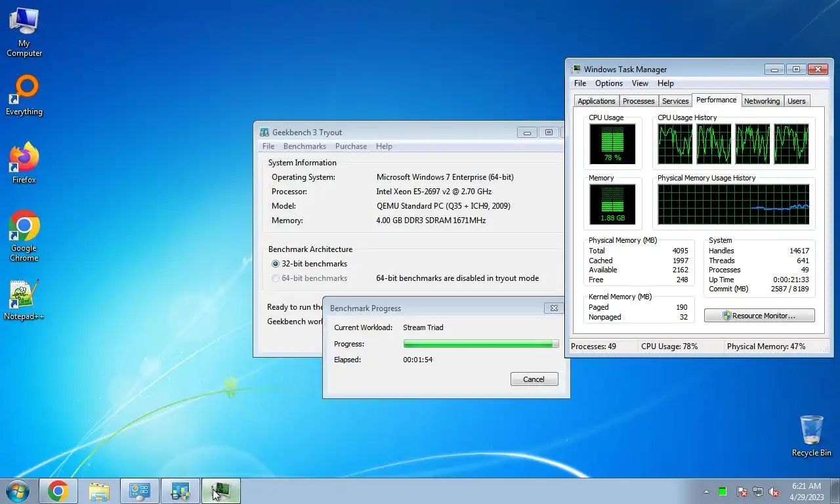This screenshot has height=504, width=840.
Task: Open the Options menu in Task Manager
Action: pyautogui.click(x=609, y=83)
